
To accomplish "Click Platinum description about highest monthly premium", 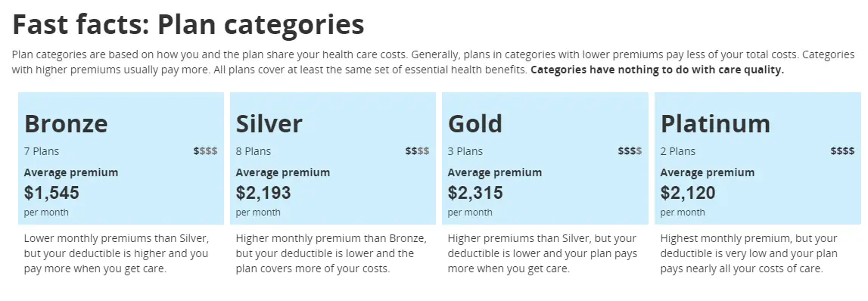I will pyautogui.click(x=749, y=254).
